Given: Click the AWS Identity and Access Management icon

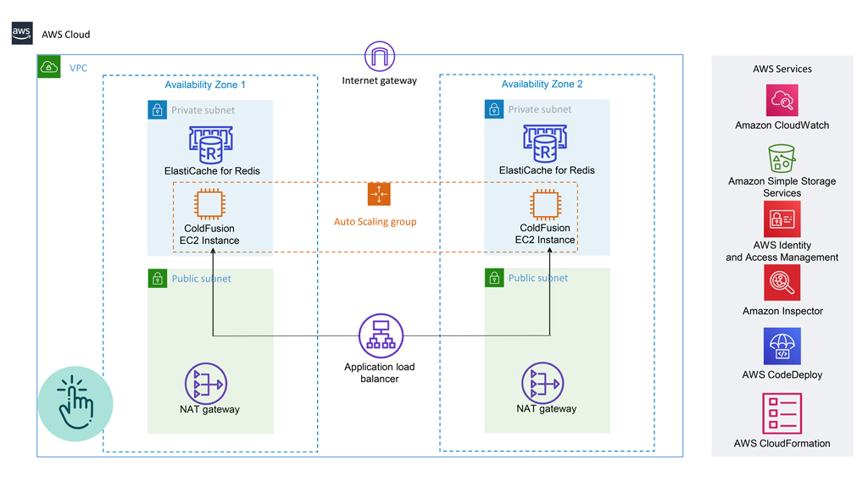Looking at the screenshot, I should point(782,219).
